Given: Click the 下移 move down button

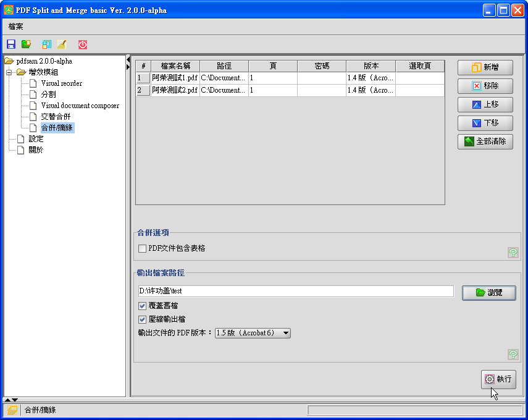Looking at the screenshot, I should pyautogui.click(x=485, y=123).
